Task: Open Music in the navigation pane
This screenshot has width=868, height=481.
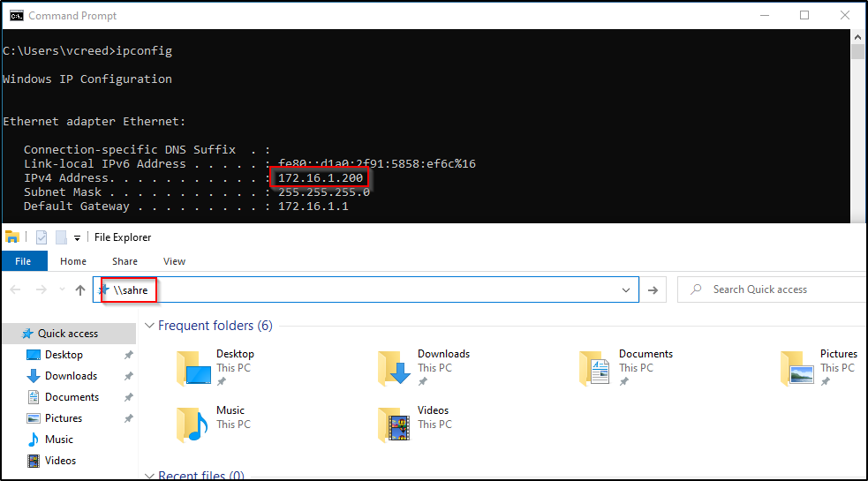Action: (58, 440)
